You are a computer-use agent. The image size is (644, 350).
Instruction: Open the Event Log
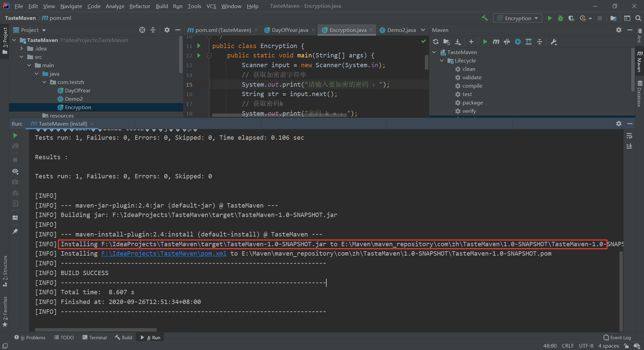click(617, 338)
